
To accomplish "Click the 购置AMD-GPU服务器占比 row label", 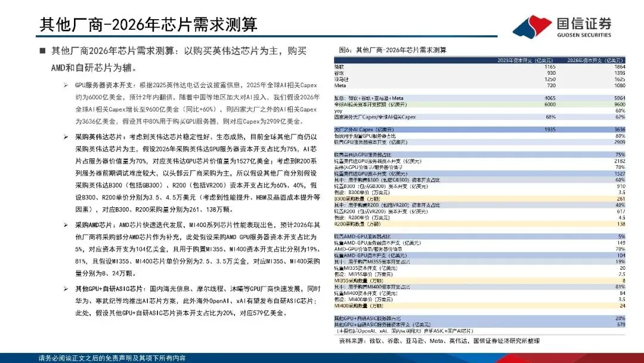I will point(363,237).
